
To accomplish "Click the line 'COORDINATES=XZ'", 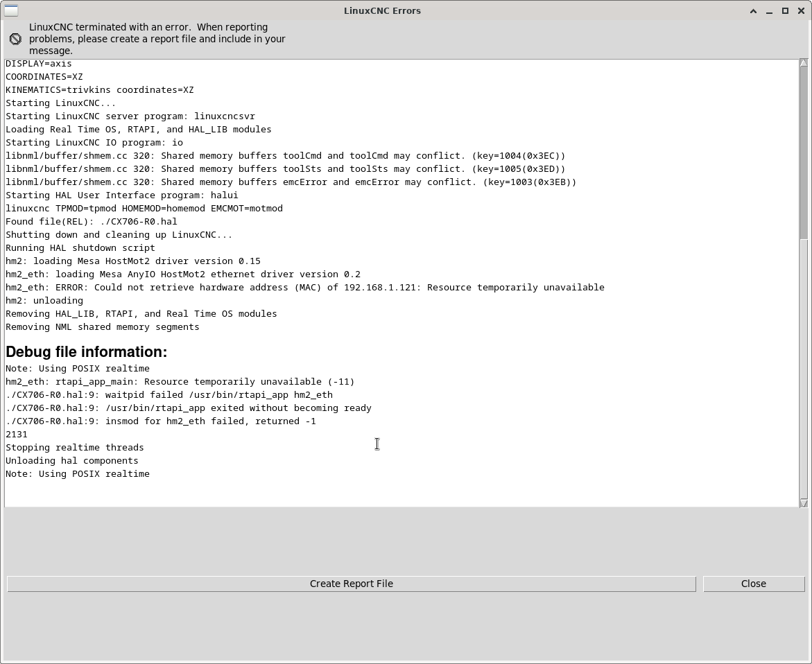I will (44, 77).
